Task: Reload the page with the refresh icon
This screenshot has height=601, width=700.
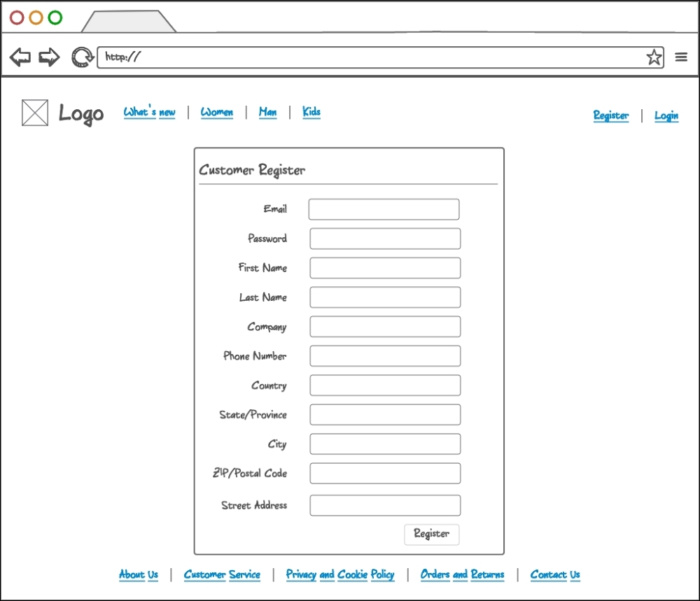Action: click(82, 57)
